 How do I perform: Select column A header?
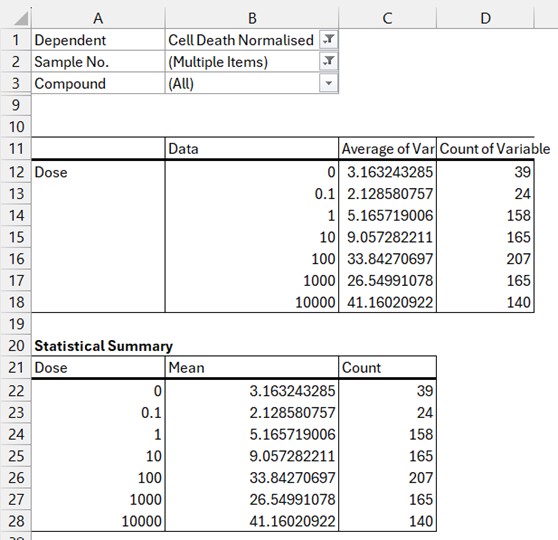[x=98, y=18]
